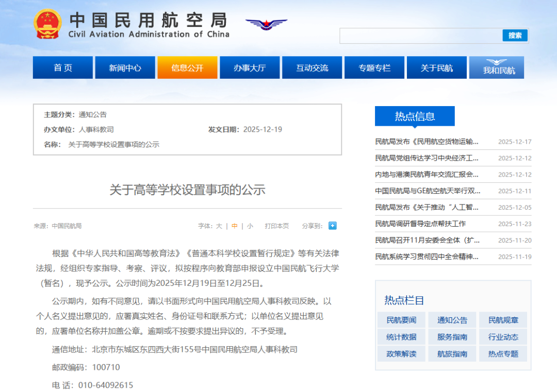The width and height of the screenshot is (557, 392).
Task: Select 信息公开 orange navigation tab
Action: [187, 67]
